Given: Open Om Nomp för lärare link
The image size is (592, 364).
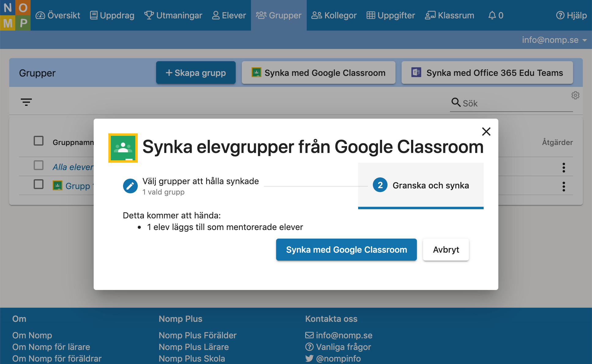Looking at the screenshot, I should [51, 347].
